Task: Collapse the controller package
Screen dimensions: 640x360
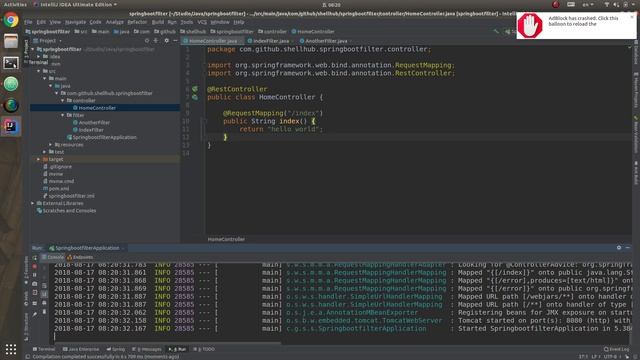Action: click(x=63, y=100)
